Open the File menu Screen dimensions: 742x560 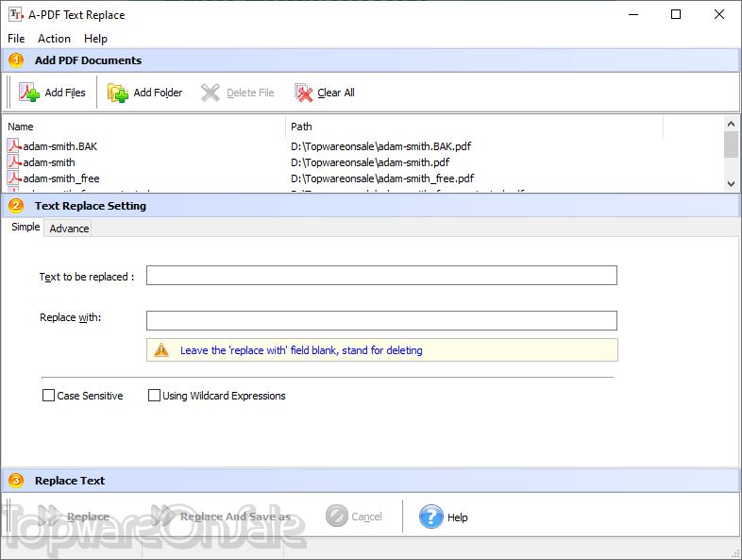coord(16,39)
